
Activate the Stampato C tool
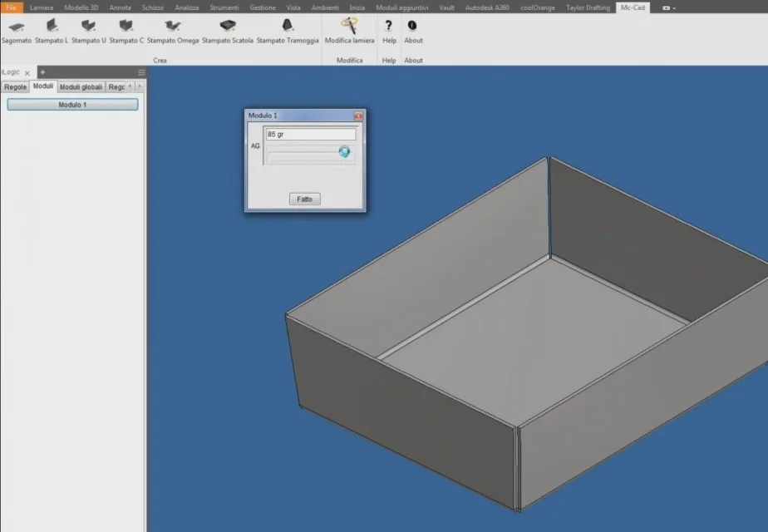coord(126,32)
